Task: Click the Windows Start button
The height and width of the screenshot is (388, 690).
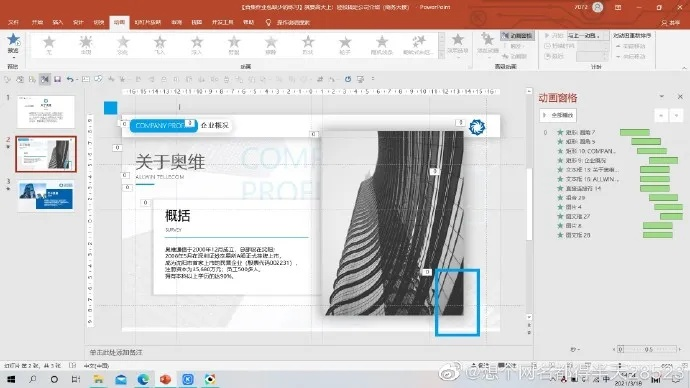Action: pos(11,379)
